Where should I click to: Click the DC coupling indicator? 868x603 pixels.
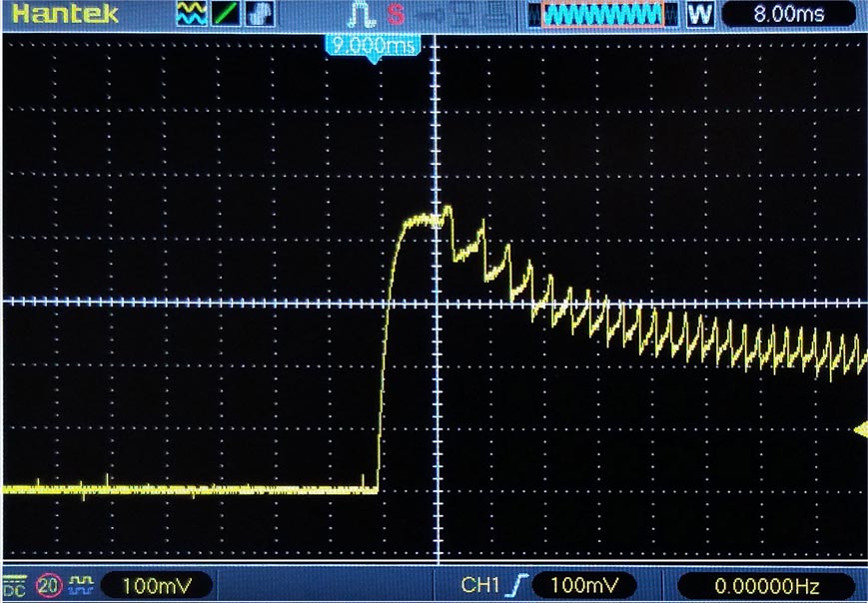click(16, 585)
